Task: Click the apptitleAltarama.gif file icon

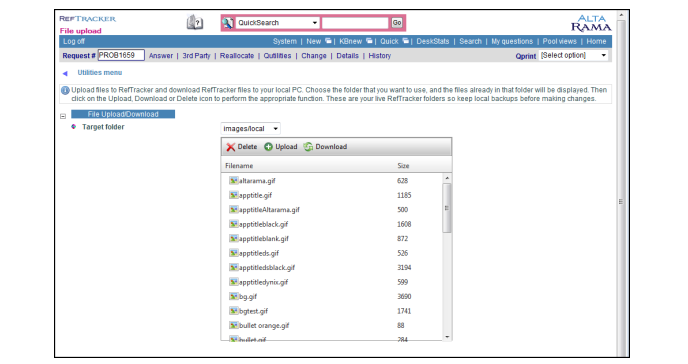Action: tap(233, 209)
